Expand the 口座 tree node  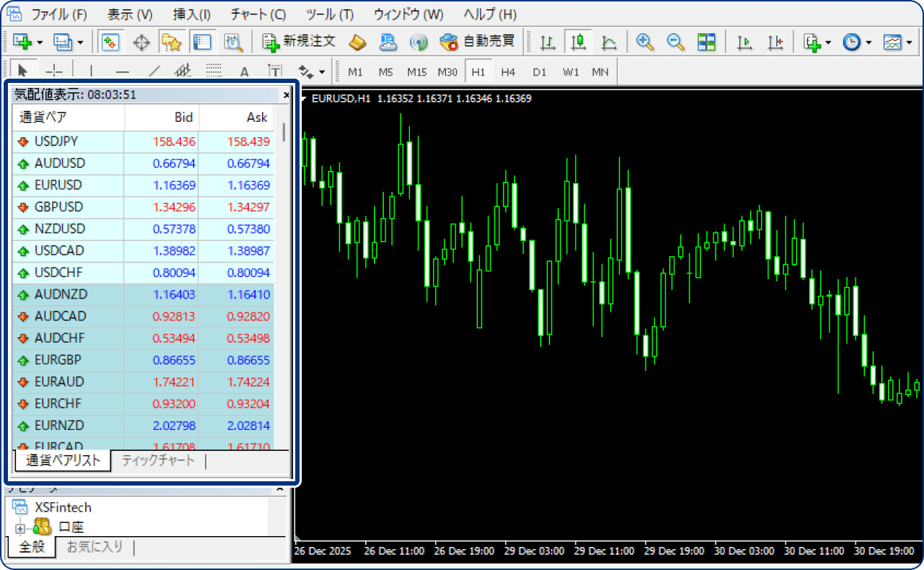click(19, 528)
